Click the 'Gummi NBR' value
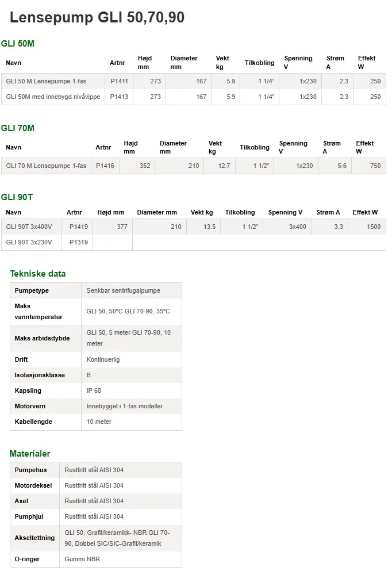Viewport: 392px width, 586px height. [x=82, y=560]
